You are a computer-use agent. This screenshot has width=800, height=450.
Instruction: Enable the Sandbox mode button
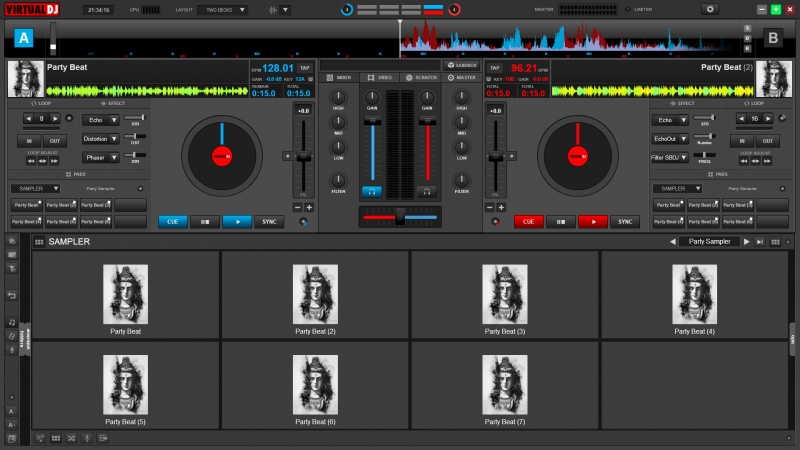click(462, 64)
